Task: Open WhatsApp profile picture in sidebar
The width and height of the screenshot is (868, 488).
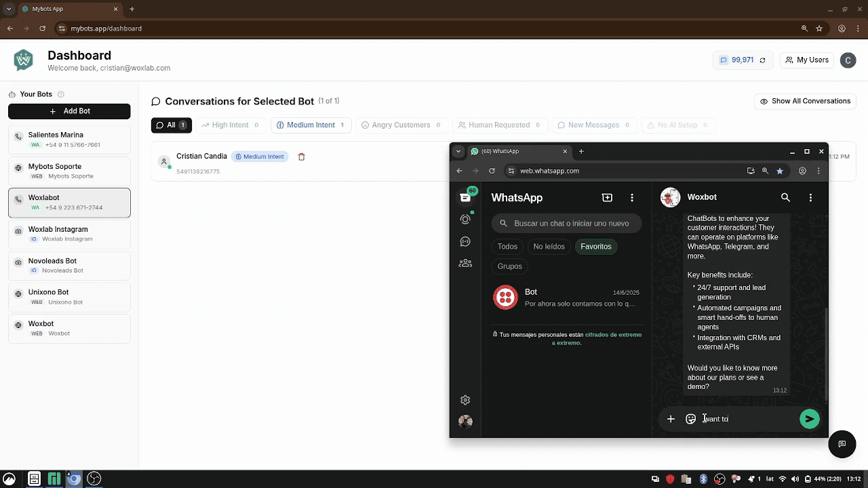Action: pyautogui.click(x=465, y=421)
